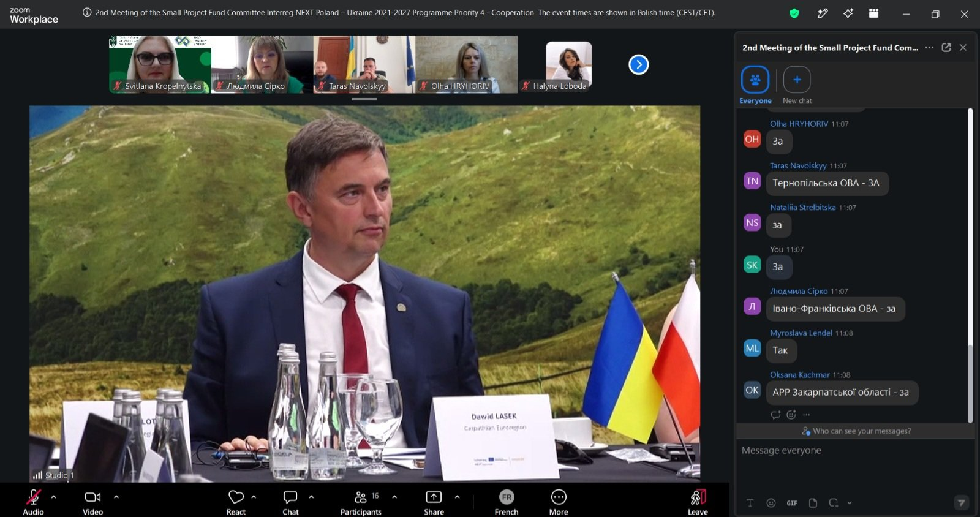Pop out the chat panel window
Image resolution: width=980 pixels, height=517 pixels.
946,47
